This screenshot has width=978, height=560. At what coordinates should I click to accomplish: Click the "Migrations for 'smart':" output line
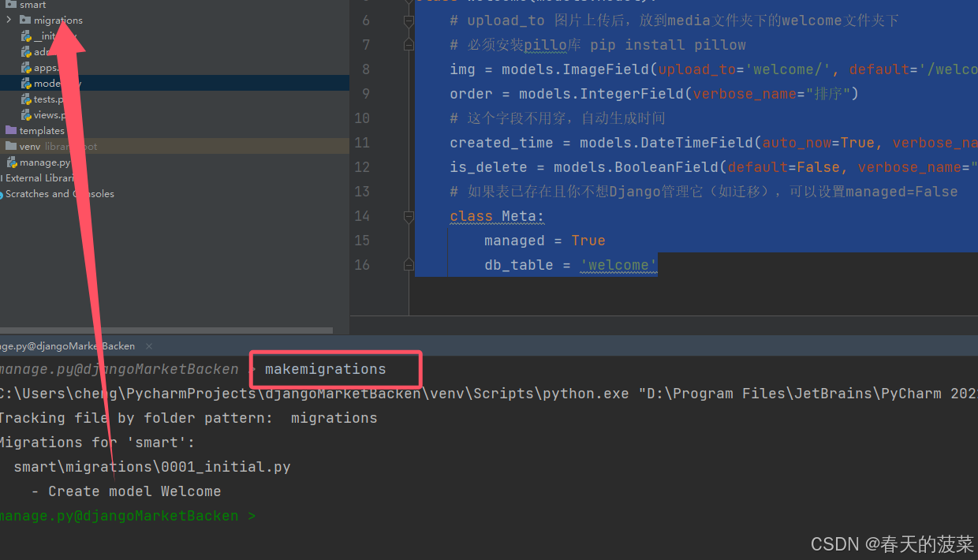click(96, 442)
